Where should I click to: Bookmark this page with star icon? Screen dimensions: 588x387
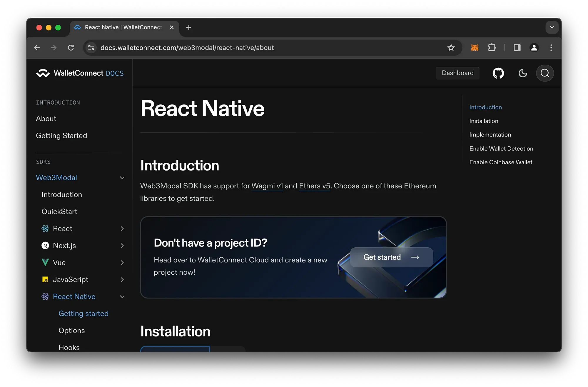pyautogui.click(x=451, y=48)
